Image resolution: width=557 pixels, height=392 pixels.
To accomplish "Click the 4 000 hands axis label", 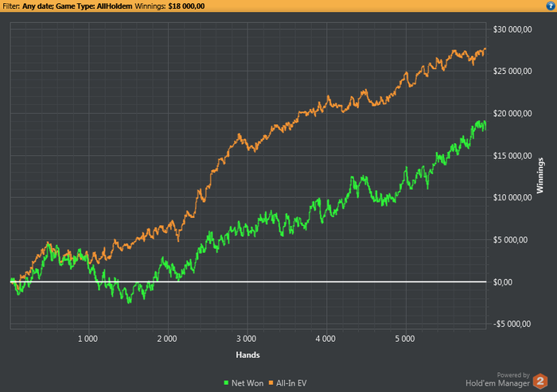I will [x=325, y=339].
